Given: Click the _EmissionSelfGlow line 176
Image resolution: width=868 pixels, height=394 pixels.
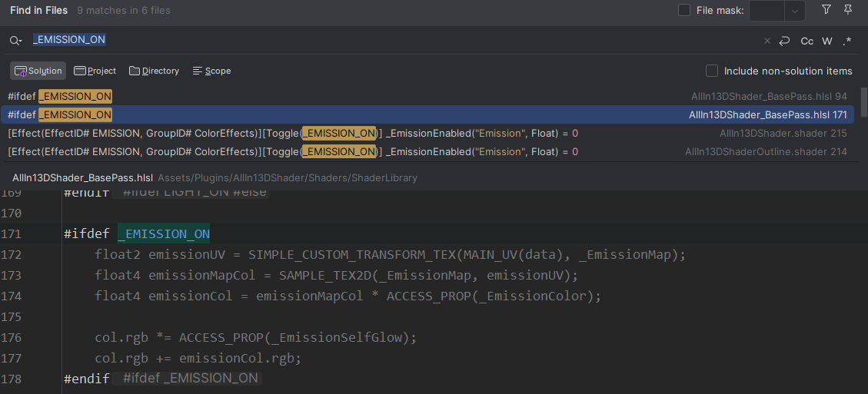Looking at the screenshot, I should (255, 338).
